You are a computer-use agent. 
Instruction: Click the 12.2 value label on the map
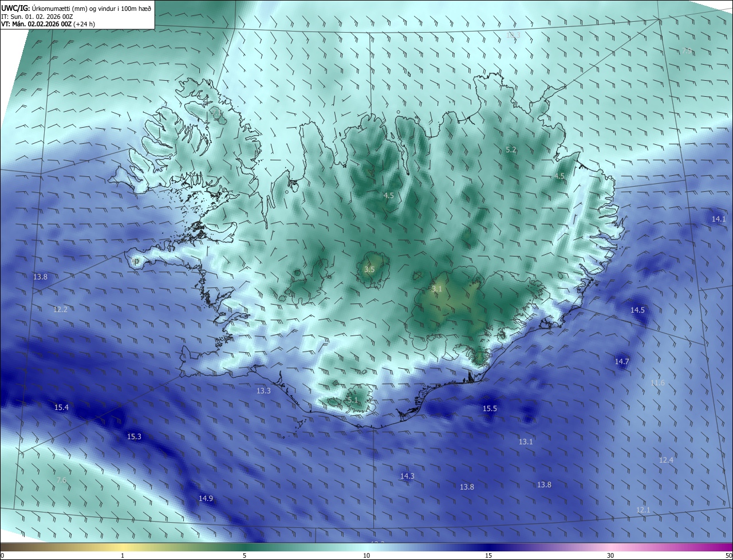(x=60, y=309)
